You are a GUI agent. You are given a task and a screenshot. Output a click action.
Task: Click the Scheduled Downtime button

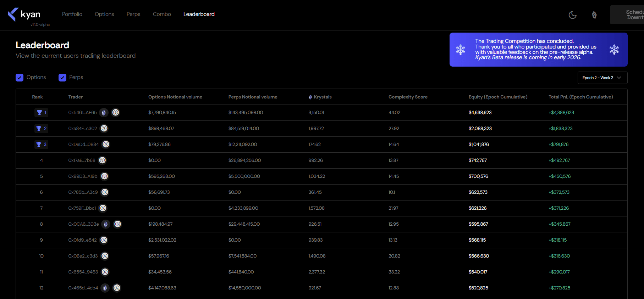point(627,15)
